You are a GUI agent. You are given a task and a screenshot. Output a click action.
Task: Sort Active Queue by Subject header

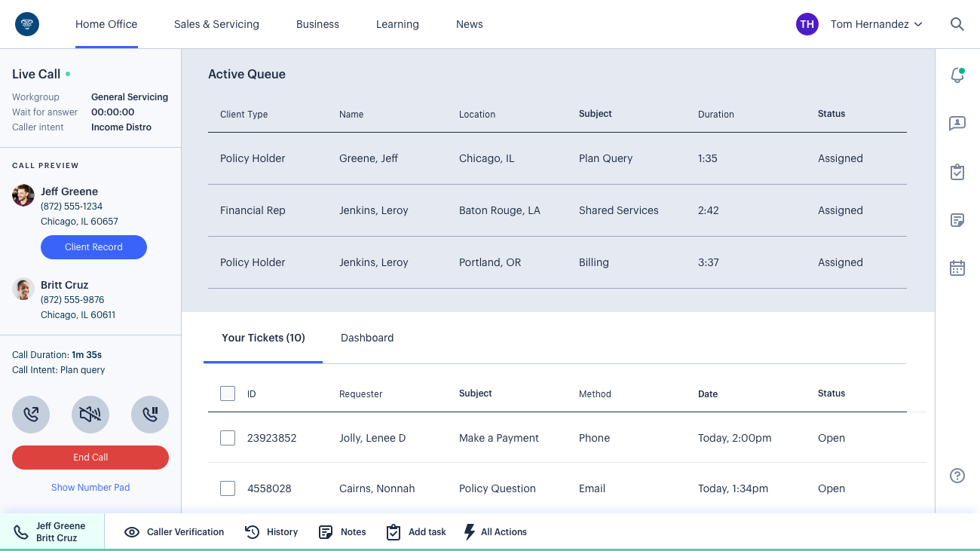pyautogui.click(x=596, y=114)
